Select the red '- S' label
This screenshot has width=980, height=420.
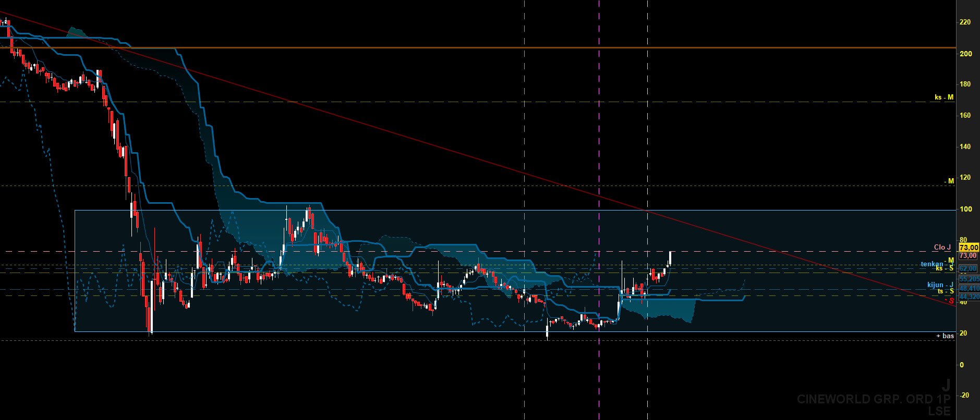[x=949, y=301]
